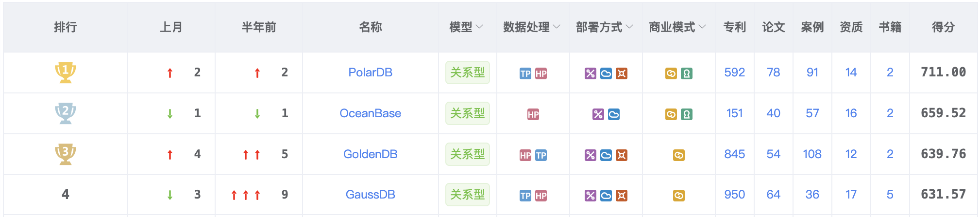
Task: Open GaussDB patent count 950
Action: tap(734, 195)
